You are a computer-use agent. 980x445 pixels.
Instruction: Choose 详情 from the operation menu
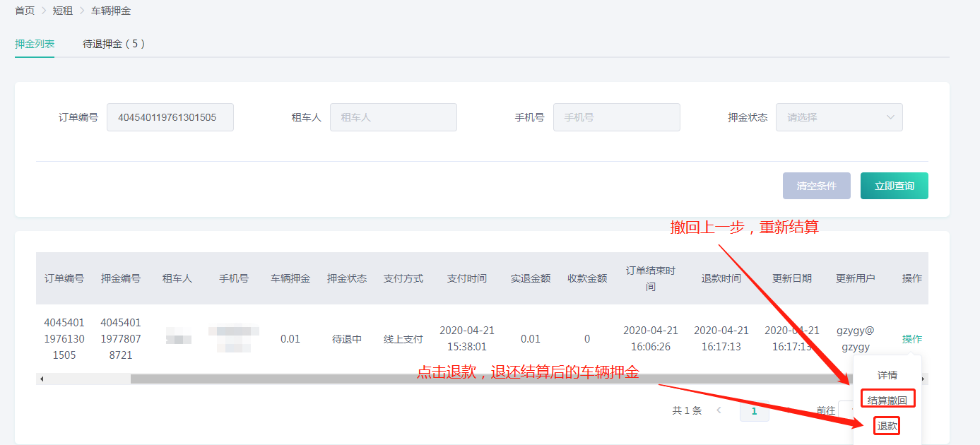click(x=887, y=375)
